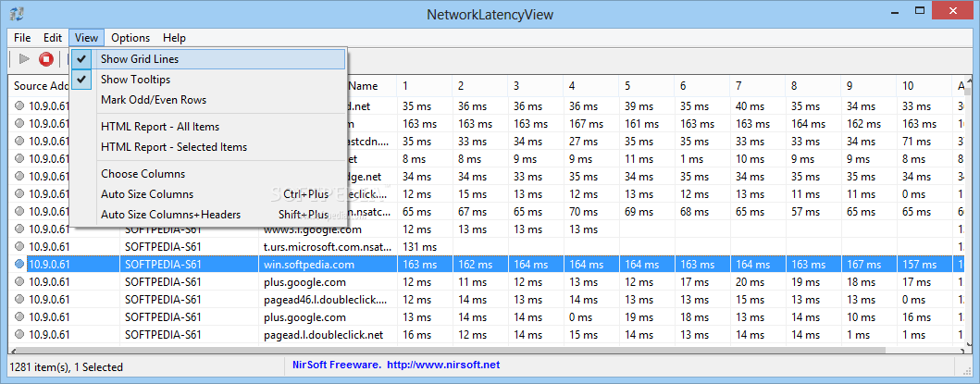Click the Source Address column header
This screenshot has height=384, width=980.
[x=41, y=86]
